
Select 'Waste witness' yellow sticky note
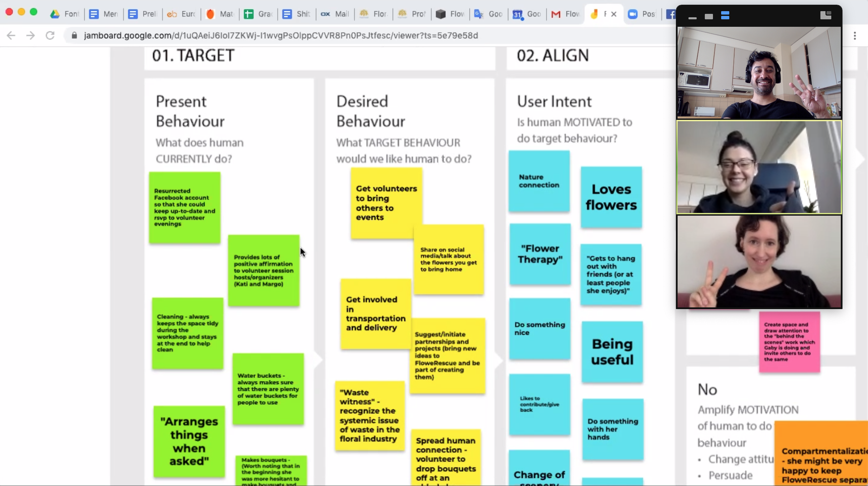[370, 416]
